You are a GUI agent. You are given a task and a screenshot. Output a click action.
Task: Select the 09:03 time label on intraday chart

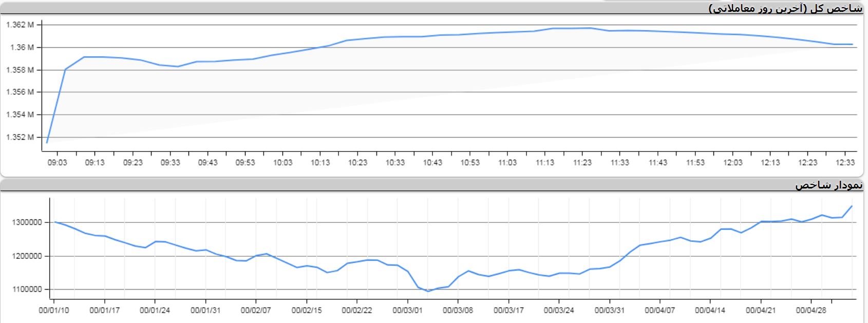[57, 163]
